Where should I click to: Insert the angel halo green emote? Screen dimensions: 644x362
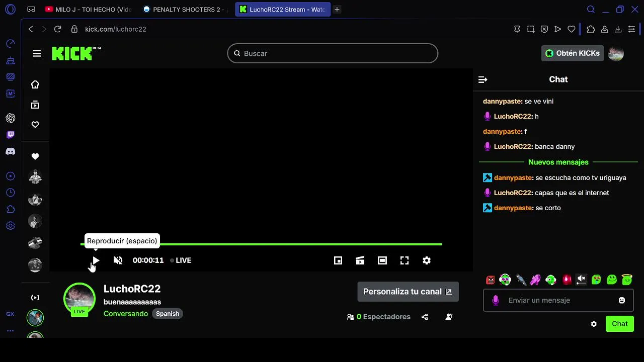click(626, 280)
